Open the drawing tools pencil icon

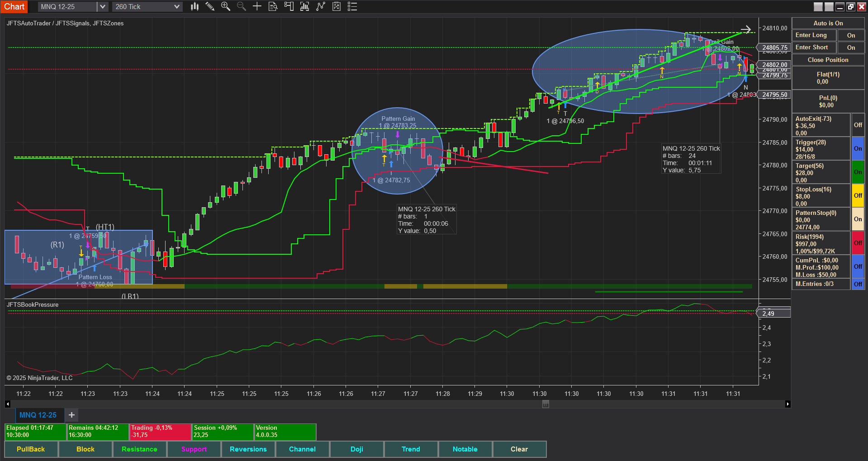point(210,6)
